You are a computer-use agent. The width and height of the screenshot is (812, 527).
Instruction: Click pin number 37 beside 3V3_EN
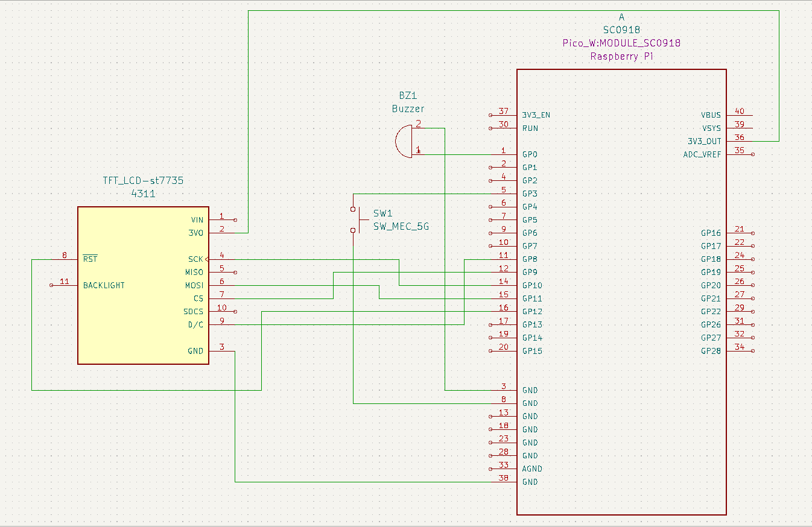[504, 111]
